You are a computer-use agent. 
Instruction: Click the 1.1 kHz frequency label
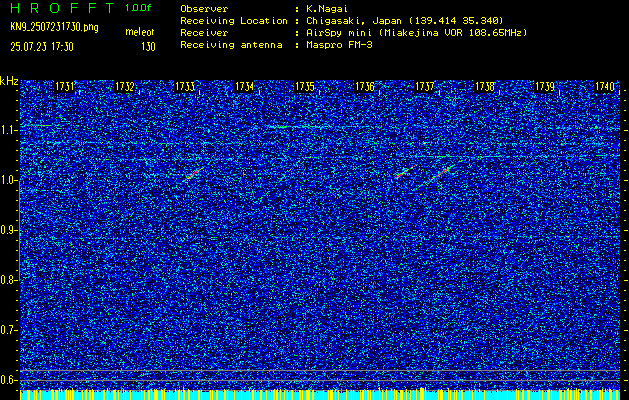pos(9,130)
